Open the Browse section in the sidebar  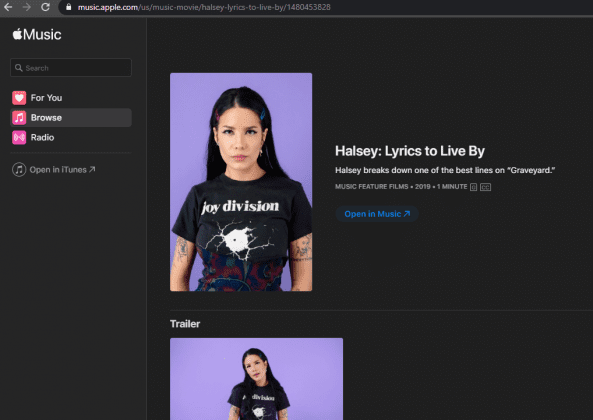pos(71,118)
